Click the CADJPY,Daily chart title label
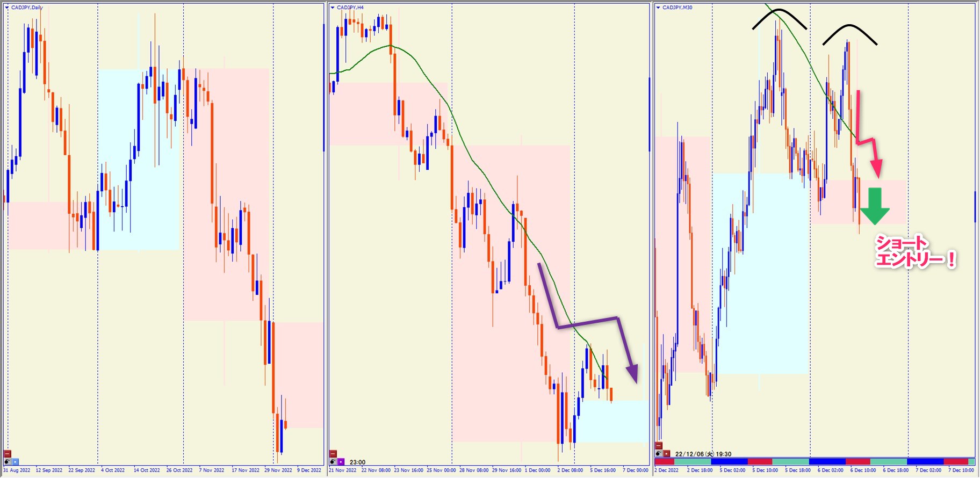The image size is (980, 478). [x=27, y=8]
